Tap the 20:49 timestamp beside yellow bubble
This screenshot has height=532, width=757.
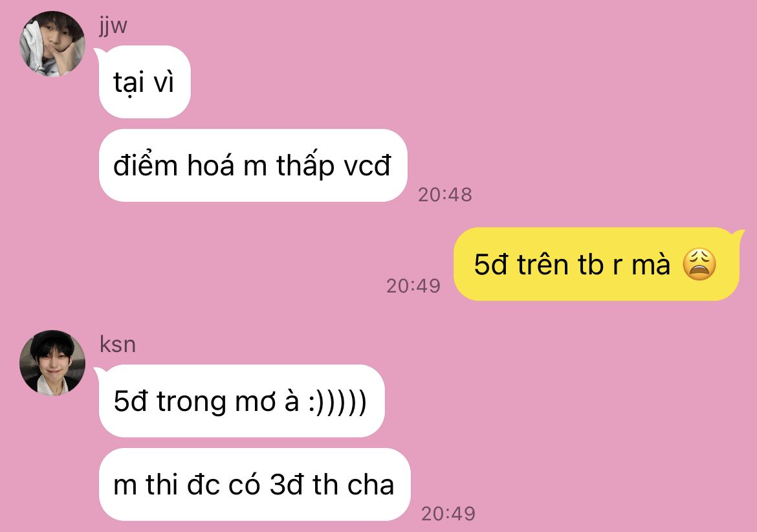pos(413,286)
